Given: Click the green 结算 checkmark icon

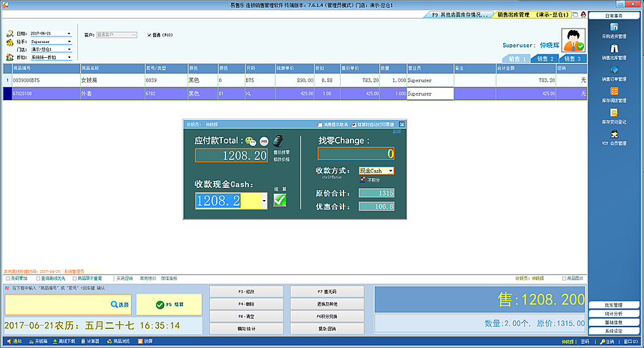Looking at the screenshot, I should click(280, 201).
